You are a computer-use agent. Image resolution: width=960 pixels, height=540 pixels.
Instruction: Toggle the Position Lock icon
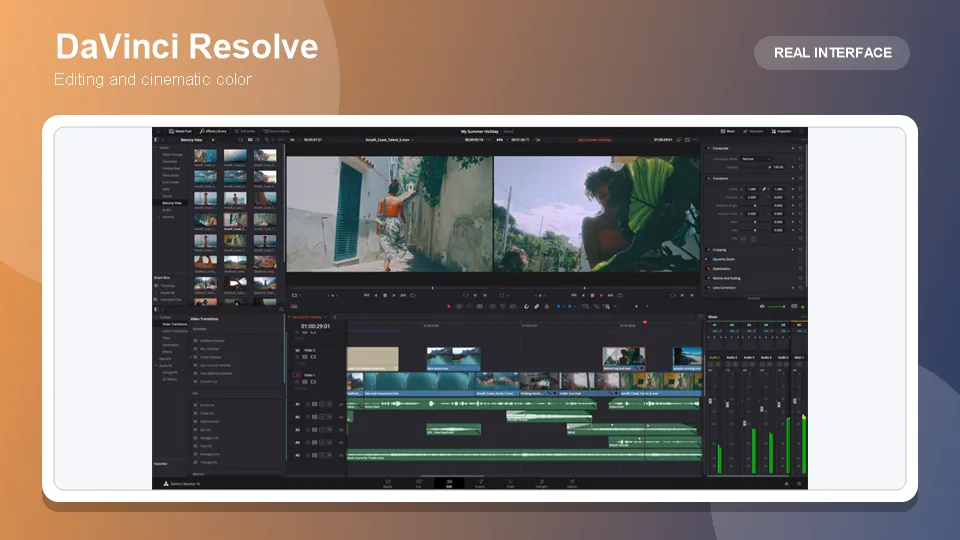(x=547, y=306)
